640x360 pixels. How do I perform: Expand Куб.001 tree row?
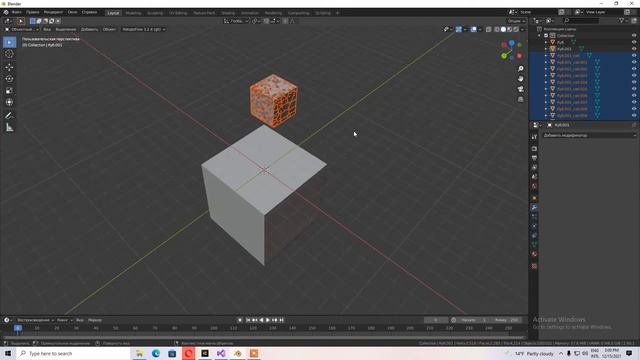point(546,49)
